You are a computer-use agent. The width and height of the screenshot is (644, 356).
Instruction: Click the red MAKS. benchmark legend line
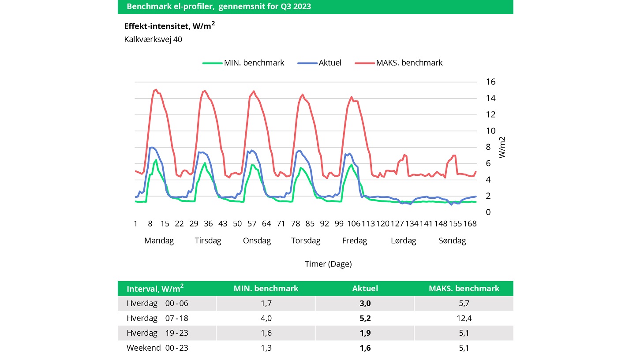click(x=364, y=63)
